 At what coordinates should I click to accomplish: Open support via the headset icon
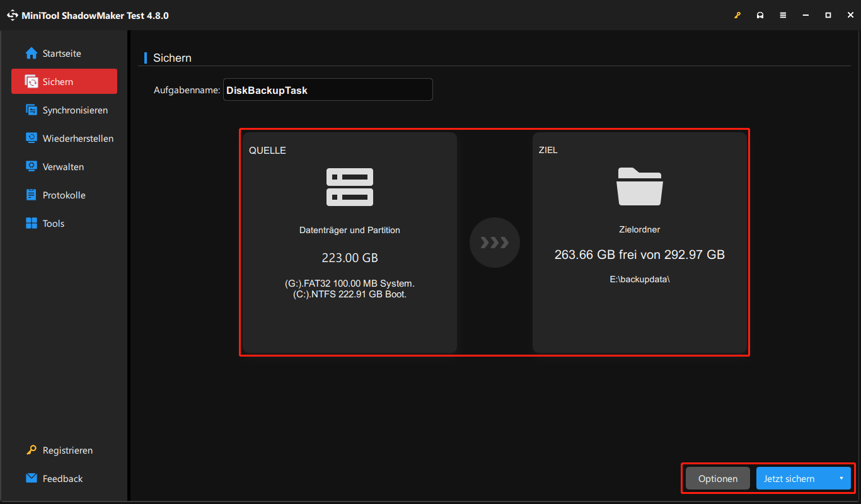[760, 14]
